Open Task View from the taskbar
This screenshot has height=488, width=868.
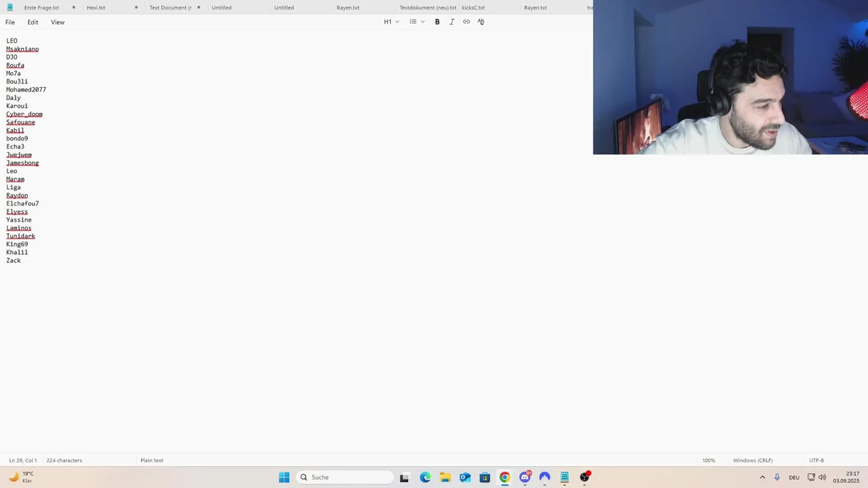point(404,477)
